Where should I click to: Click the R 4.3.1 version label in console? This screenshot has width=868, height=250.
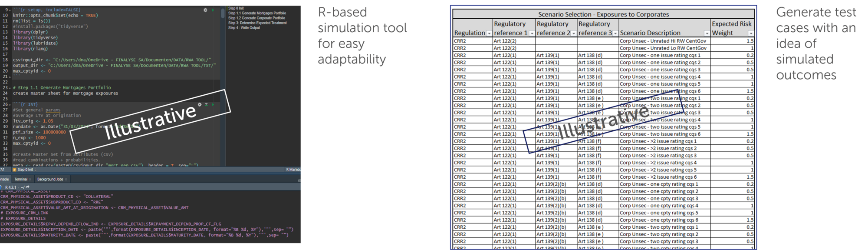tap(11, 187)
